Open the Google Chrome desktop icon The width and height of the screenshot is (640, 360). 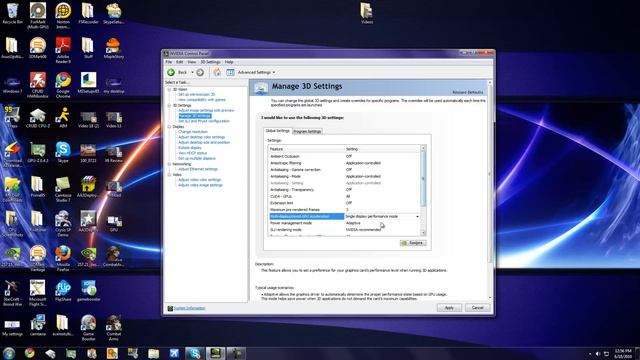pyautogui.click(x=63, y=85)
